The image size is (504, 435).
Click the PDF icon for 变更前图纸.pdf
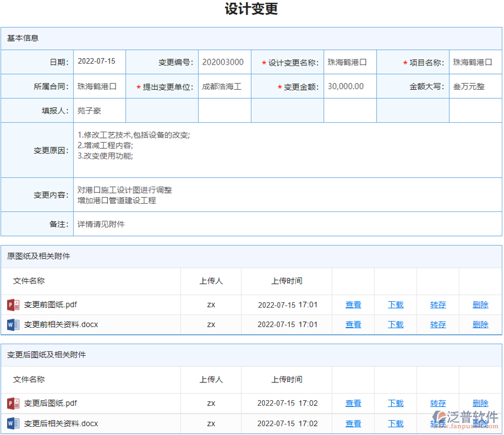tap(12, 304)
